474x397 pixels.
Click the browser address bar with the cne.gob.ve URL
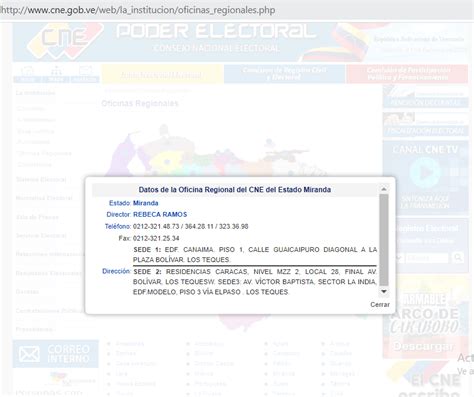click(138, 10)
